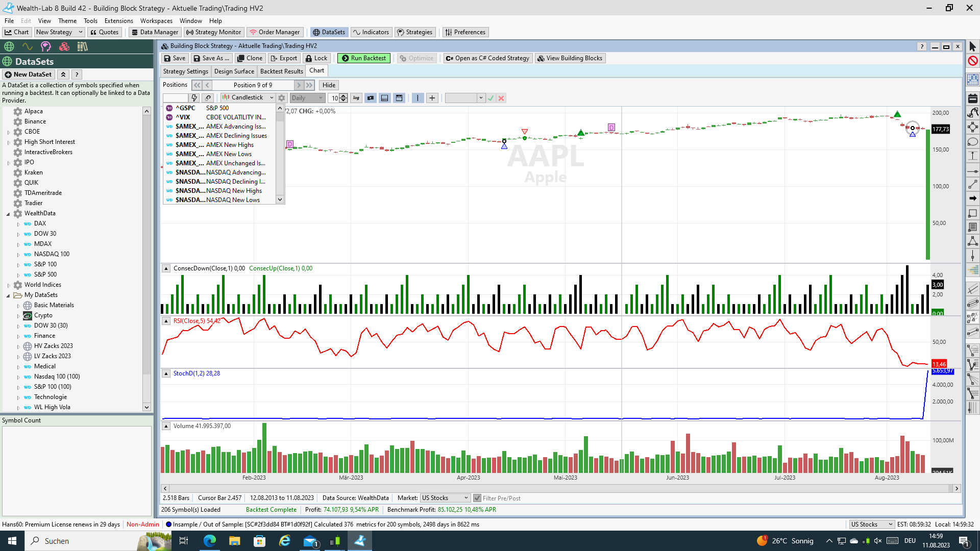Open the Daily scale dropdown

pyautogui.click(x=307, y=98)
